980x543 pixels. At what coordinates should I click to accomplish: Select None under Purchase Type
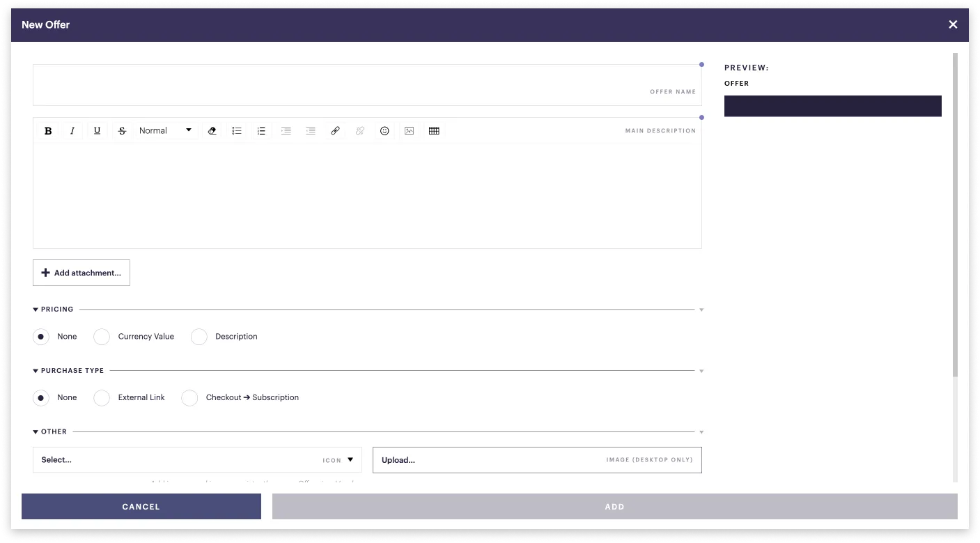41,398
